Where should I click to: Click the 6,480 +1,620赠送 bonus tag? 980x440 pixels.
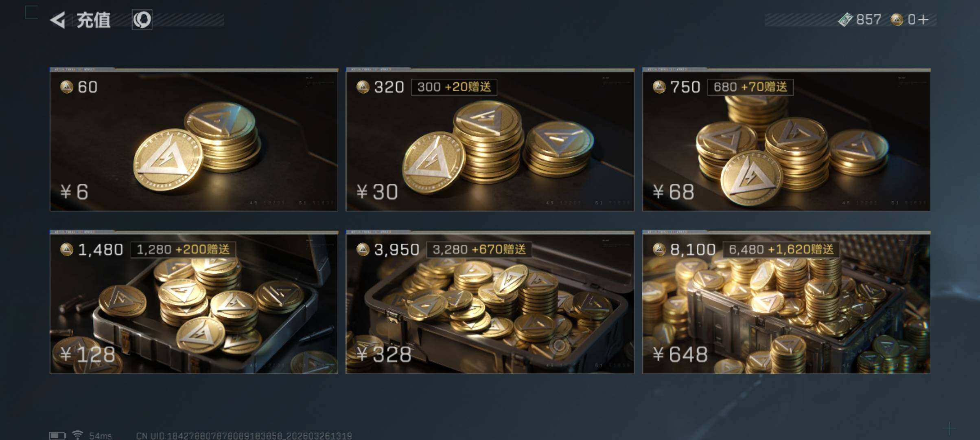coord(781,249)
